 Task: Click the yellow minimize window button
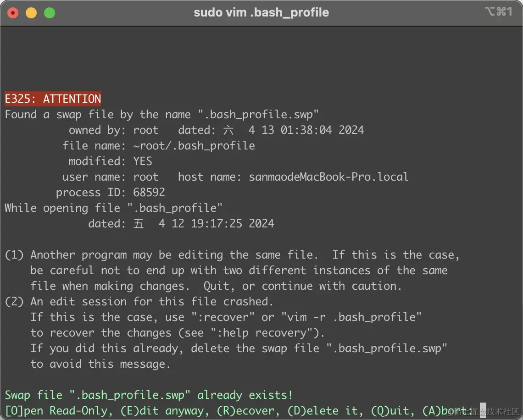[x=31, y=13]
